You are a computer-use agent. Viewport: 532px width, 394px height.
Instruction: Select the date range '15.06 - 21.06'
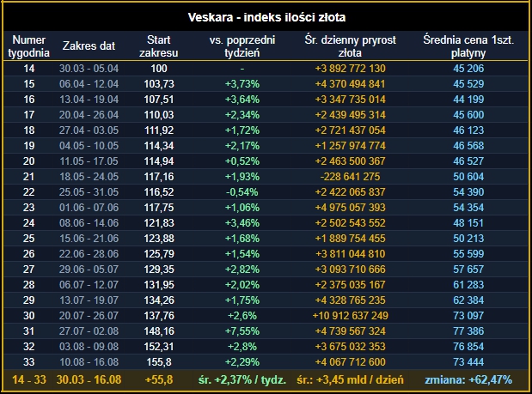(x=89, y=239)
